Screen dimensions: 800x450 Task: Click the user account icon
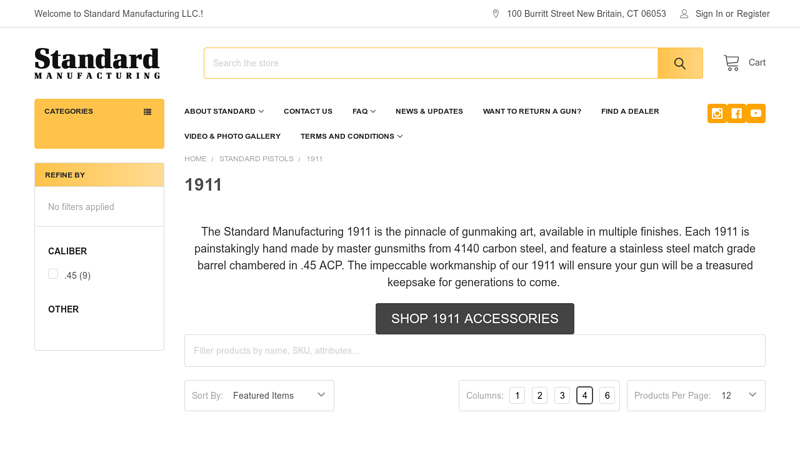click(684, 14)
